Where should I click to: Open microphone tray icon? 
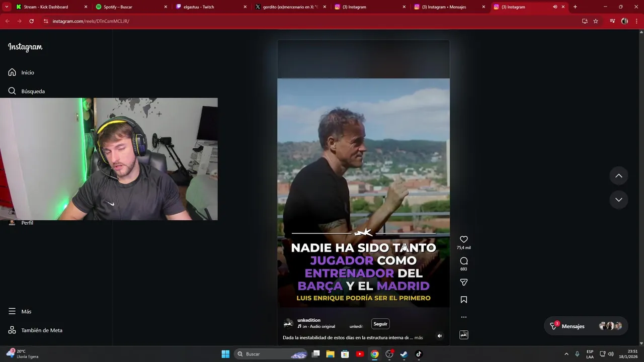click(x=577, y=354)
